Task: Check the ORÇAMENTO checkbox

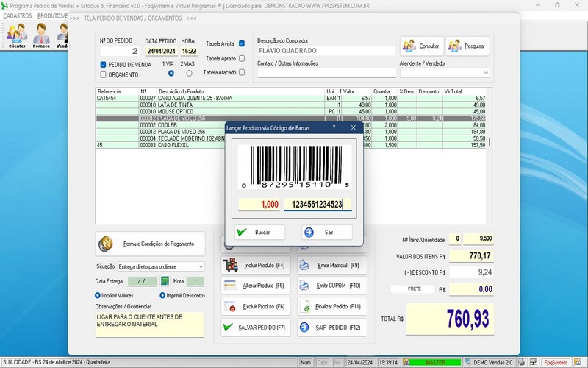Action: click(x=104, y=74)
